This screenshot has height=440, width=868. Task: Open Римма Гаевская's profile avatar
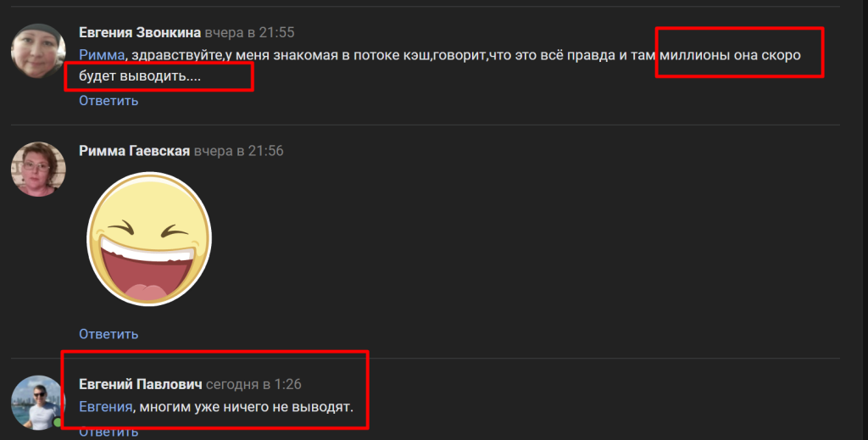coord(38,169)
